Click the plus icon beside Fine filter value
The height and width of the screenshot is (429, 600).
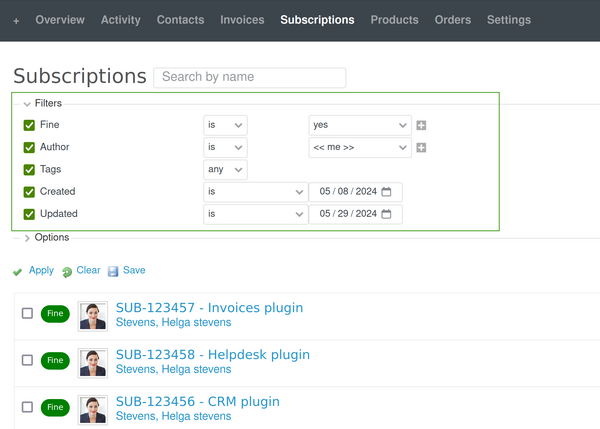[x=421, y=126]
